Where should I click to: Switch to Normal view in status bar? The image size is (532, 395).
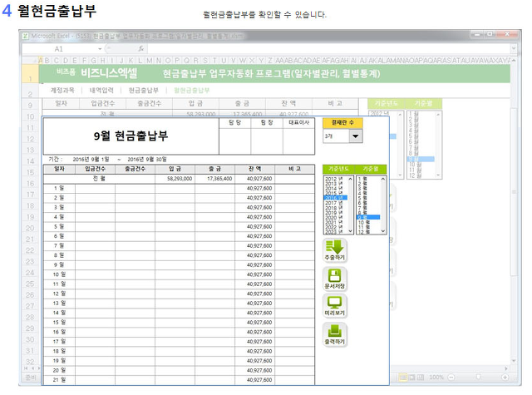tap(403, 377)
